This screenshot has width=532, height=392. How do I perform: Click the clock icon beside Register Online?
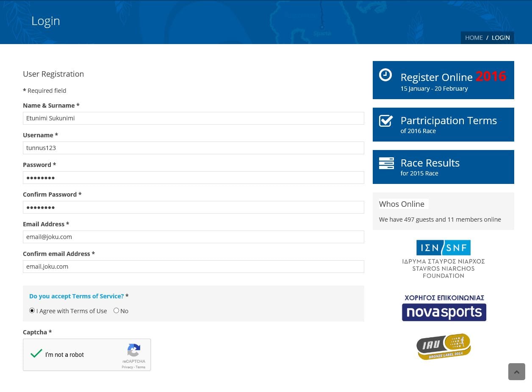(x=385, y=75)
